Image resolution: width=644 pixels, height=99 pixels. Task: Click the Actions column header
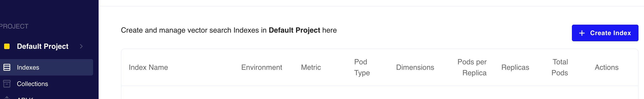[607, 67]
